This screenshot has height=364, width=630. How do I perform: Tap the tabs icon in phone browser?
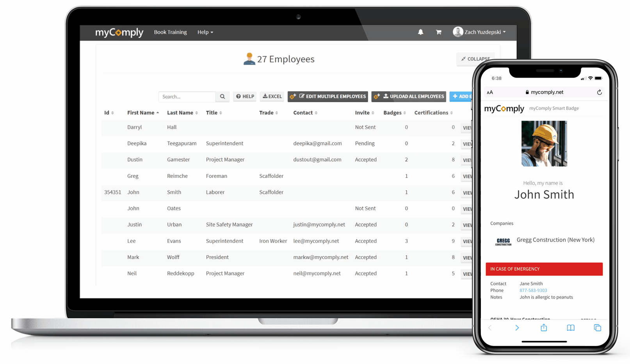598,328
